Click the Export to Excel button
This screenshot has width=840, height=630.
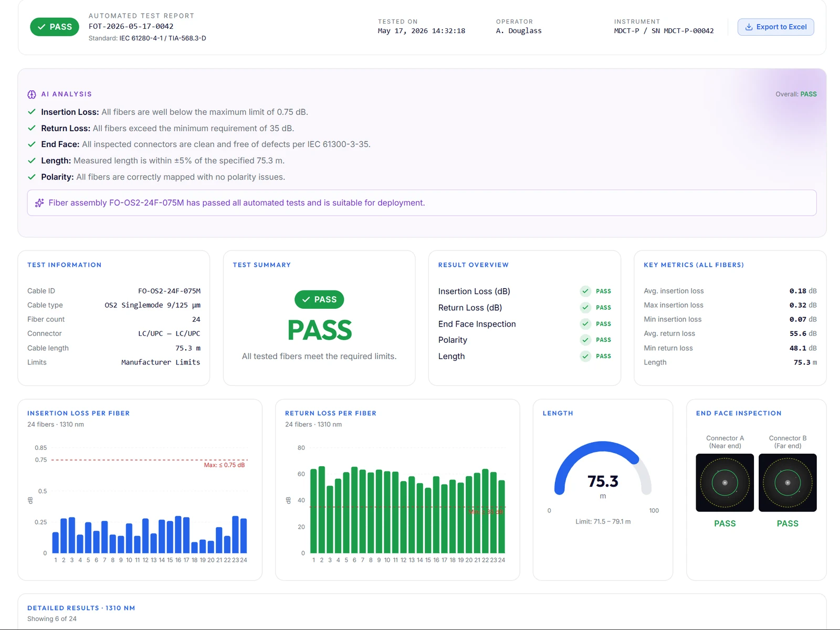(x=775, y=27)
